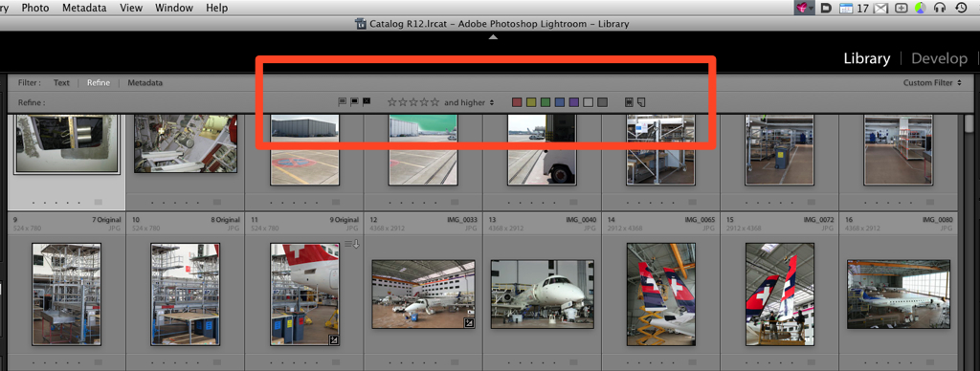
Task: Switch filter bar to Metadata
Action: point(145,82)
